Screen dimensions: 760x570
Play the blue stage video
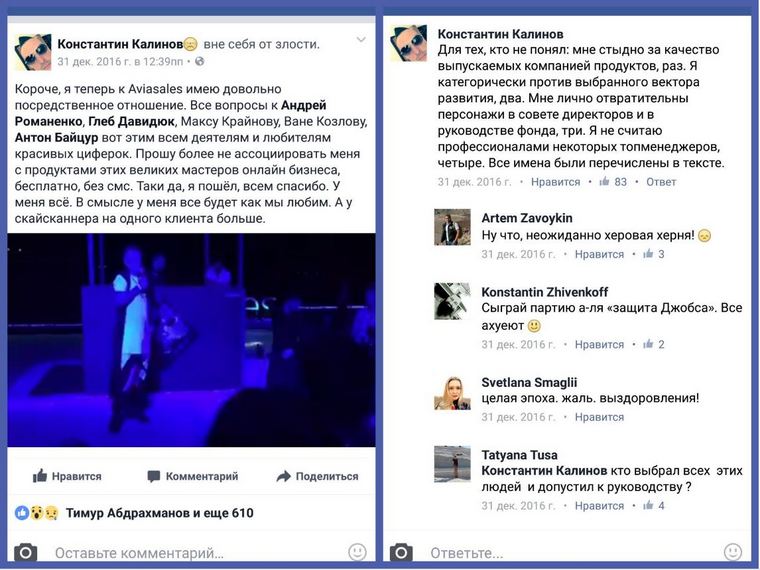191,340
